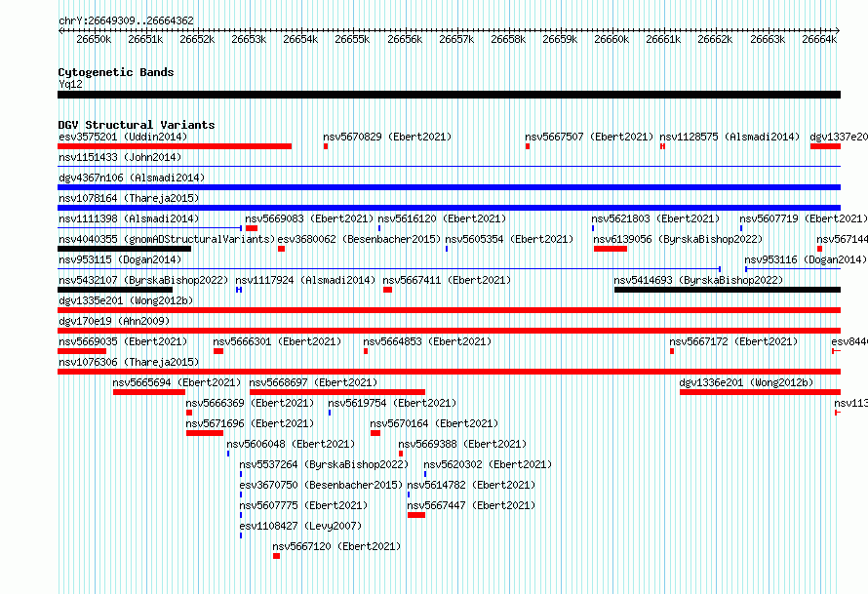Image resolution: width=868 pixels, height=594 pixels.
Task: Select nsv5669083 (Ebert2021) label
Action: point(309,218)
